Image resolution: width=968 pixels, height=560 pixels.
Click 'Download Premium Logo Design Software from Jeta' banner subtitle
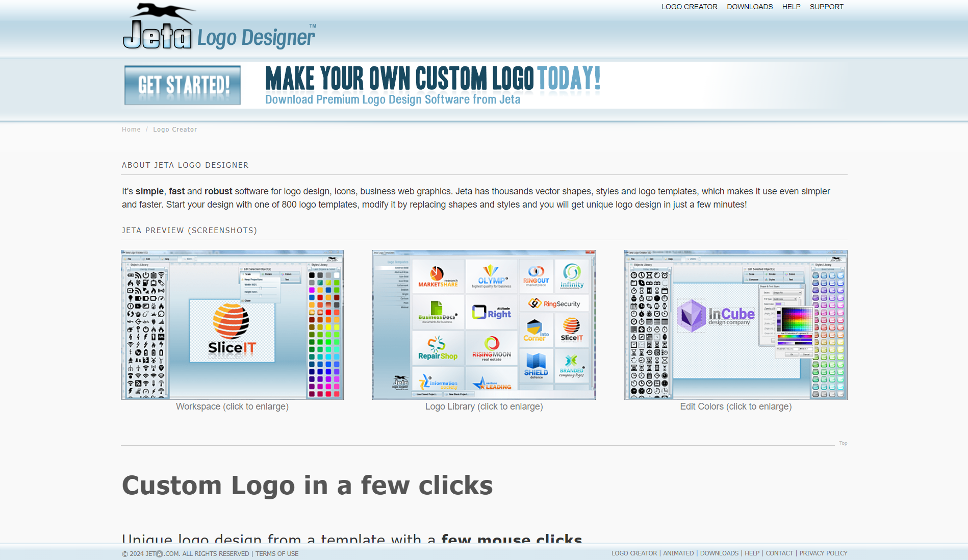(393, 99)
